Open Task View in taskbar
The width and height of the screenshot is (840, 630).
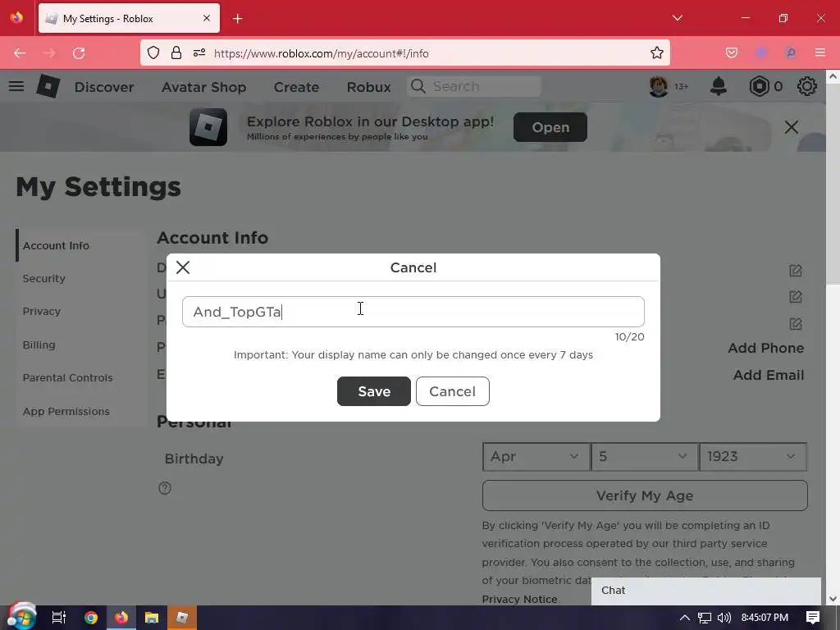(59, 618)
